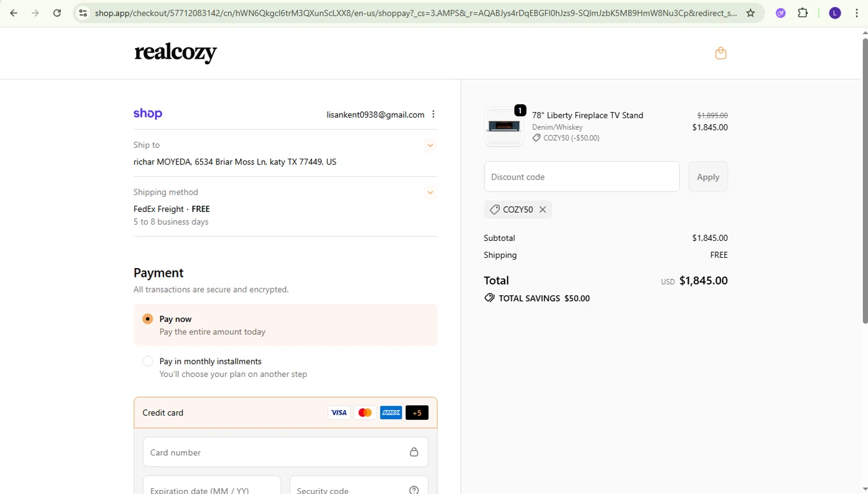
Task: Open the purple browser extension icon
Action: (781, 13)
